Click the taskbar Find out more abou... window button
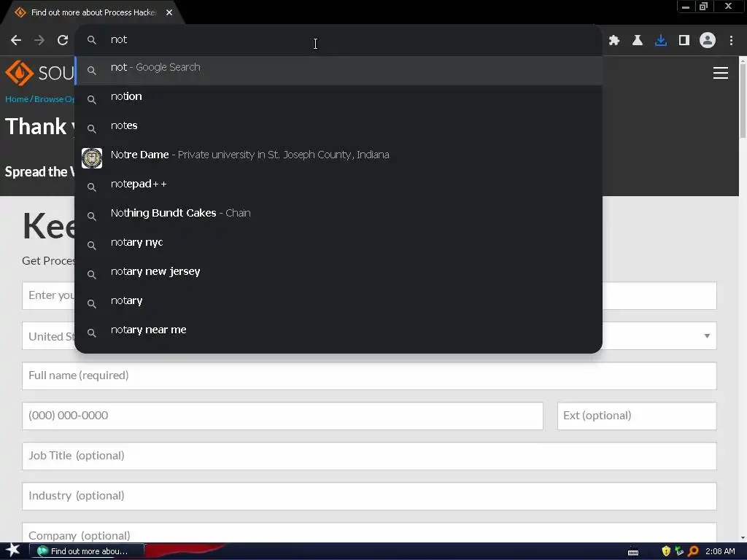The width and height of the screenshot is (747, 560). click(87, 551)
